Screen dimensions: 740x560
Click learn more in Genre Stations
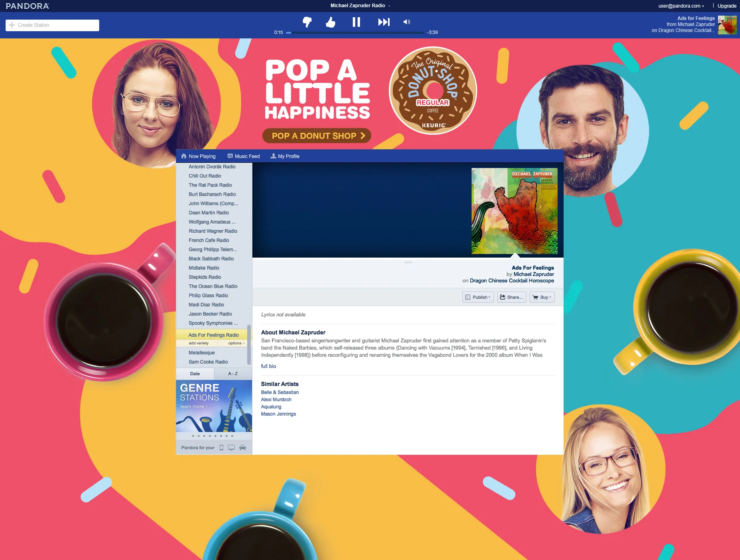pyautogui.click(x=194, y=406)
